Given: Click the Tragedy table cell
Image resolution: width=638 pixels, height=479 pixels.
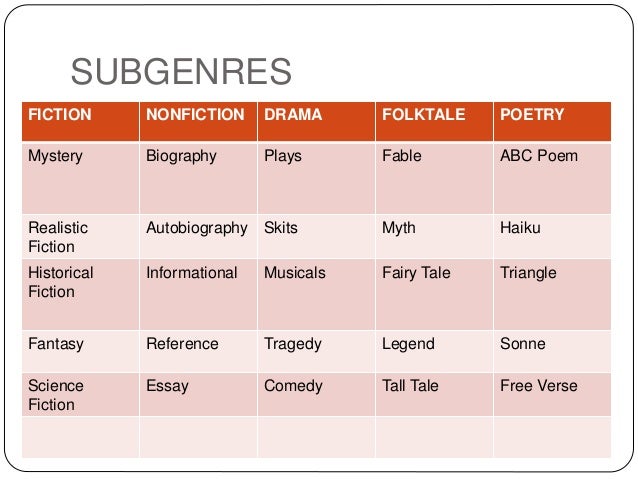Looking at the screenshot, I should (x=292, y=344).
